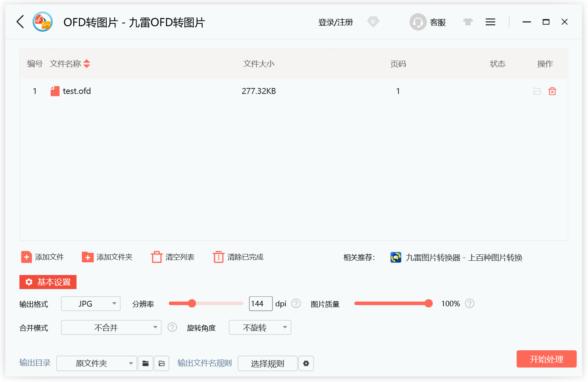Click the 客服 label
588x382 pixels.
(x=438, y=22)
